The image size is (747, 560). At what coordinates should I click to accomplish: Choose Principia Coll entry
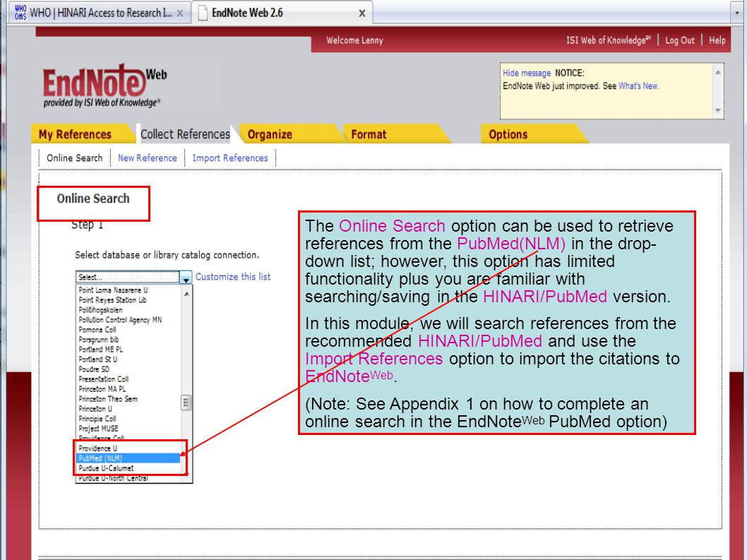(97, 419)
